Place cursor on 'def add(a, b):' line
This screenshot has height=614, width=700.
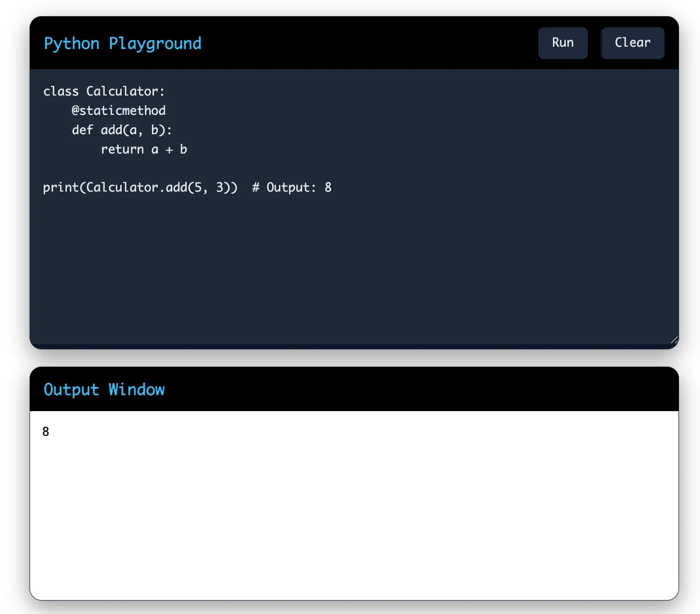(x=122, y=130)
